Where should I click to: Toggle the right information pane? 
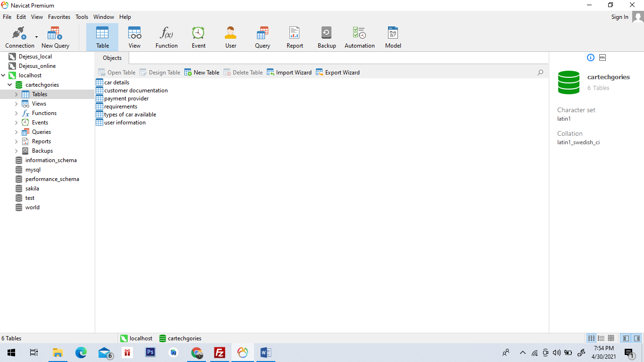pyautogui.click(x=637, y=338)
